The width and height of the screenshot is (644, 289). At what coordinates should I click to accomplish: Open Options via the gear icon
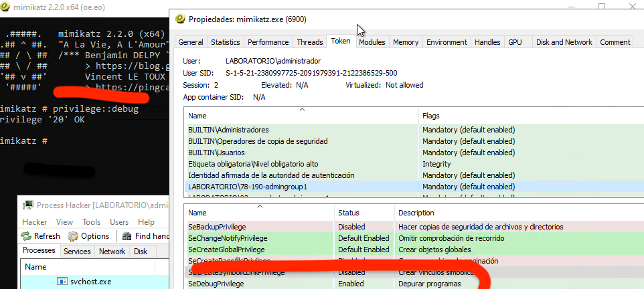tap(73, 236)
